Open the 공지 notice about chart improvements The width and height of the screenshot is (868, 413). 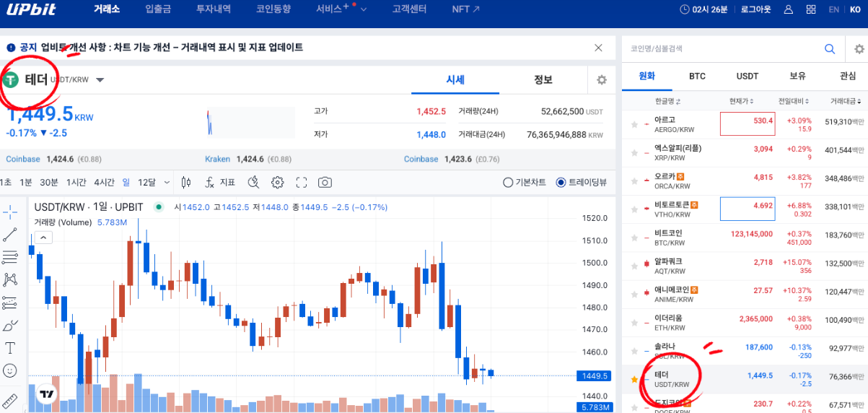pos(162,48)
